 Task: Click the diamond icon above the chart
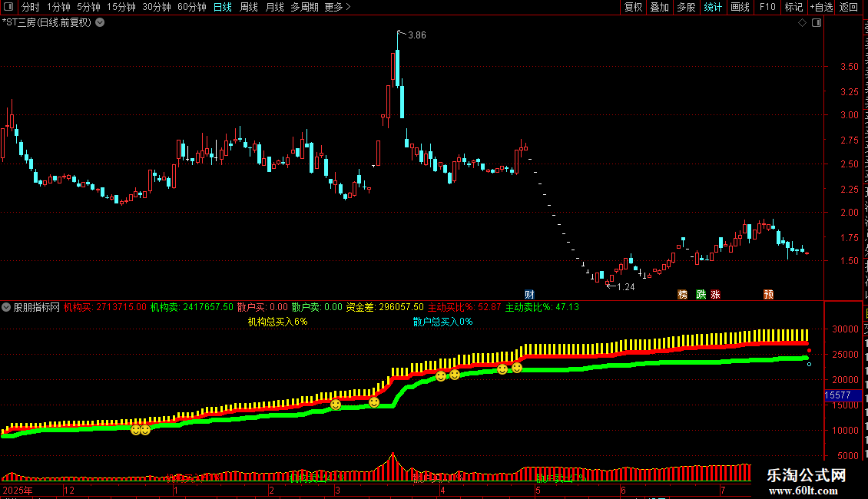pyautogui.click(x=802, y=23)
